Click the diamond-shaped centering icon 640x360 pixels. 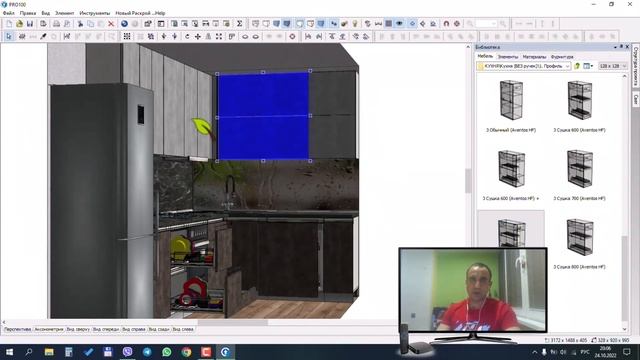(x=422, y=24)
